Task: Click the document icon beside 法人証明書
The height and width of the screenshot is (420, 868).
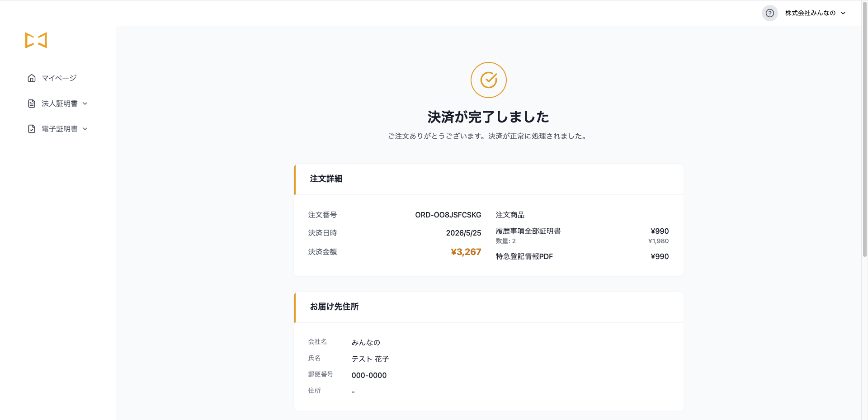Action: [32, 104]
